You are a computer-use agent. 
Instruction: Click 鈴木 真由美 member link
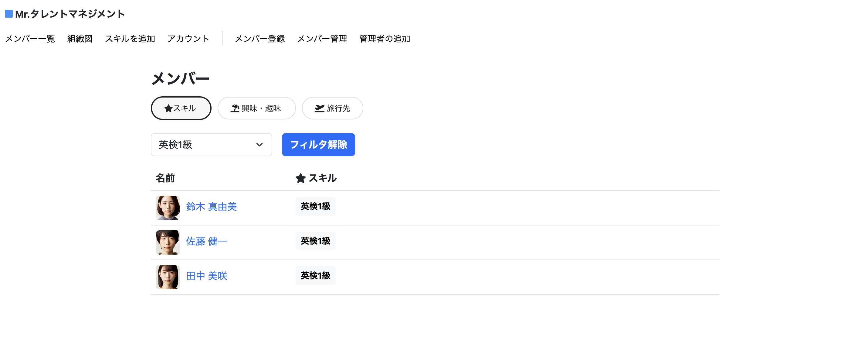pyautogui.click(x=212, y=206)
